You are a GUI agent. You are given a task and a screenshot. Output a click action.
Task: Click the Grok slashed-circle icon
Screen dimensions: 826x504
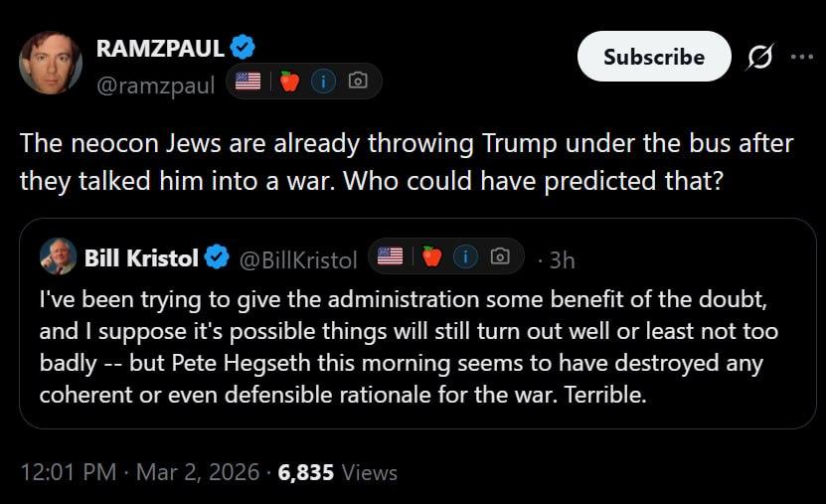(760, 56)
